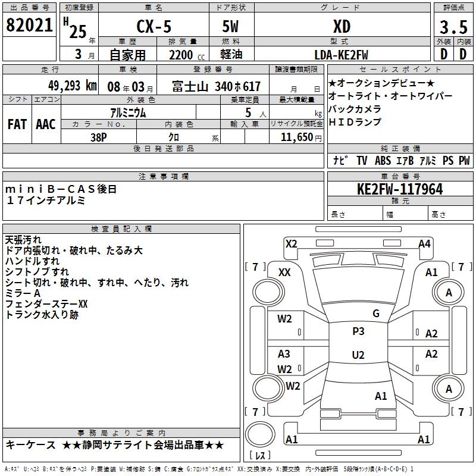The height and width of the screenshot is (476, 476).
Task: Select overall score 3.5
Action: (453, 27)
